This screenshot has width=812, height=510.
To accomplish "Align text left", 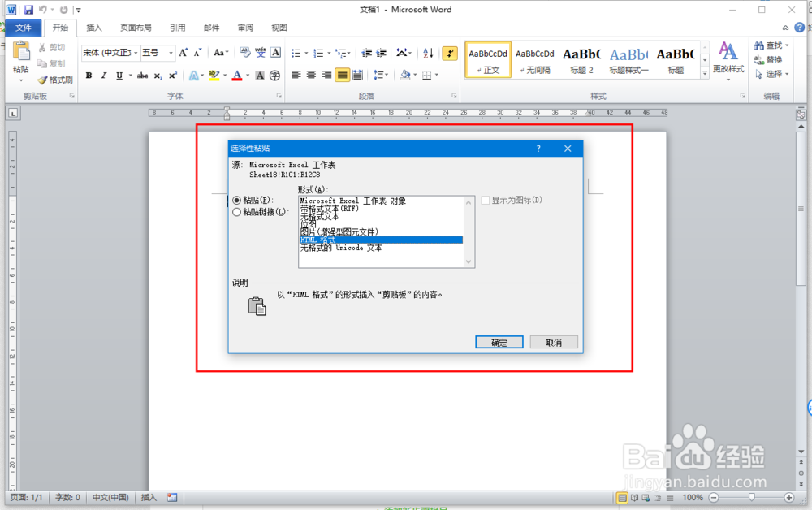I will (296, 75).
